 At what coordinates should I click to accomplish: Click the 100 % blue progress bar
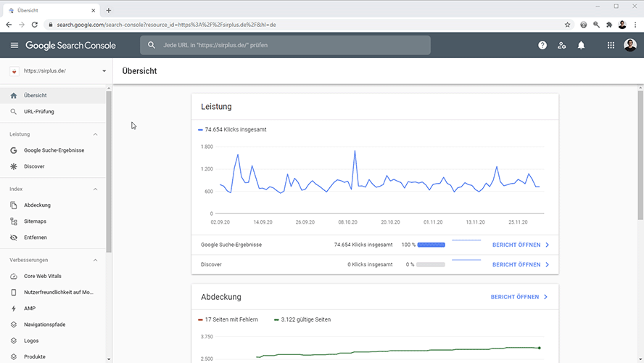[x=432, y=245]
